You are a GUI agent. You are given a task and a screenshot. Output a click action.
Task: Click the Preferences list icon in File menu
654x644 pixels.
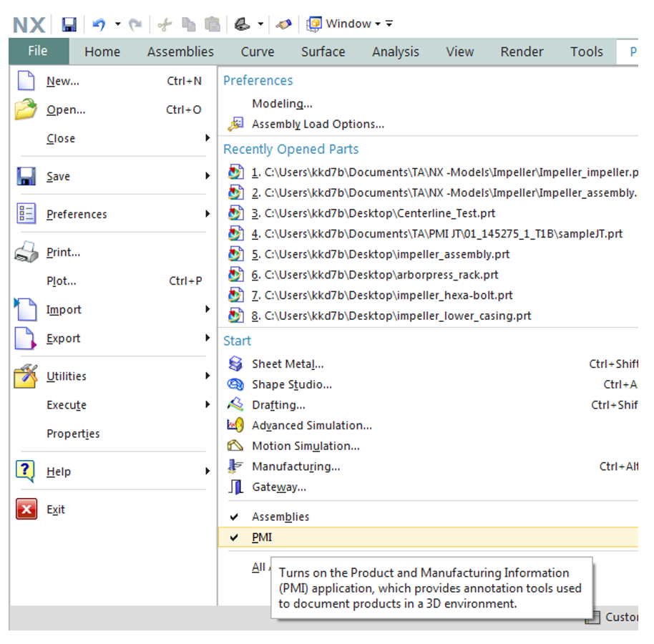click(x=26, y=213)
